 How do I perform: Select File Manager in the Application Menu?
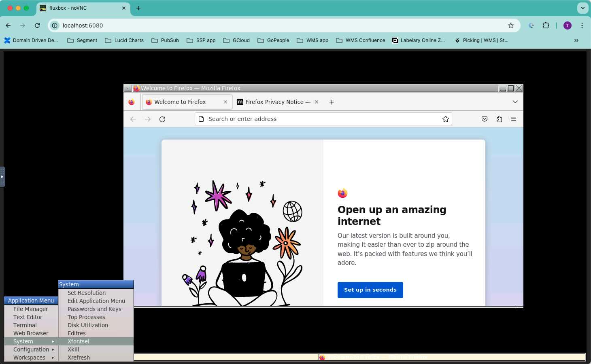[x=31, y=309]
